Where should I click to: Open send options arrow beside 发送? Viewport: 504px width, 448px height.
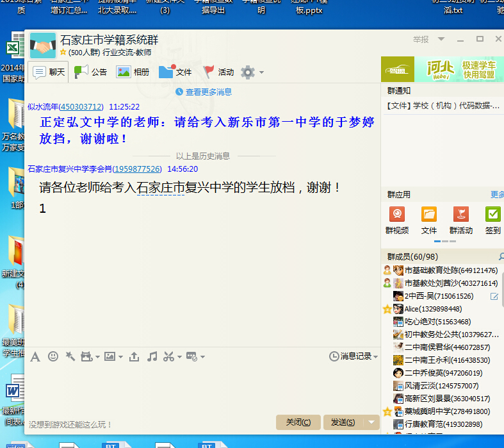(371, 422)
